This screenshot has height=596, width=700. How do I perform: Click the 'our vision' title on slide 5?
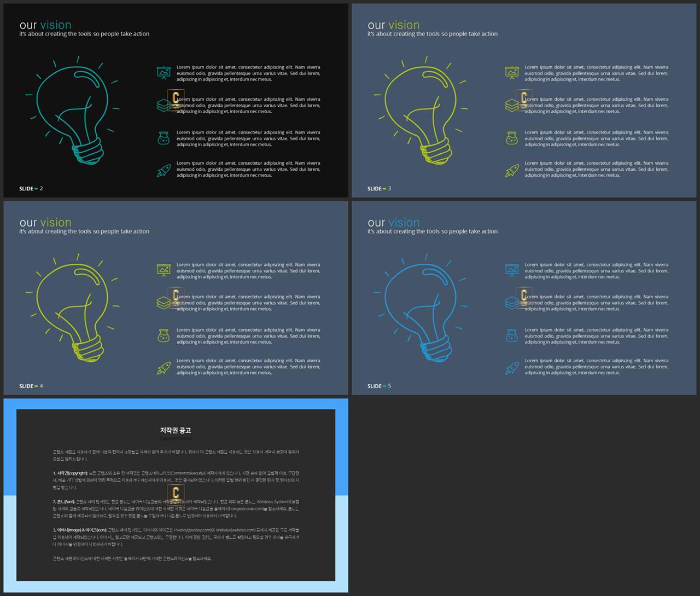point(394,222)
